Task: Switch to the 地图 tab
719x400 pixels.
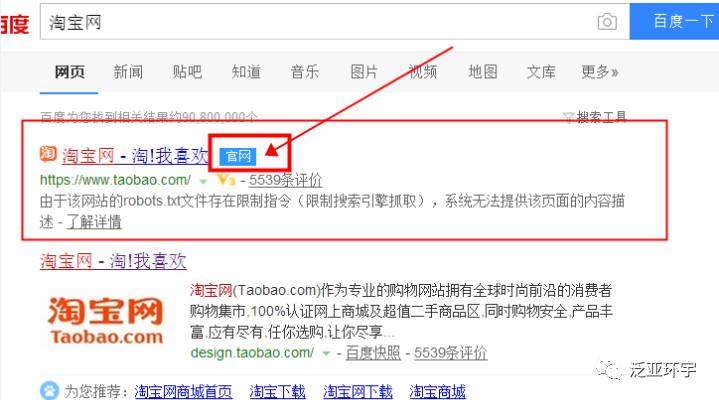Action: [482, 72]
